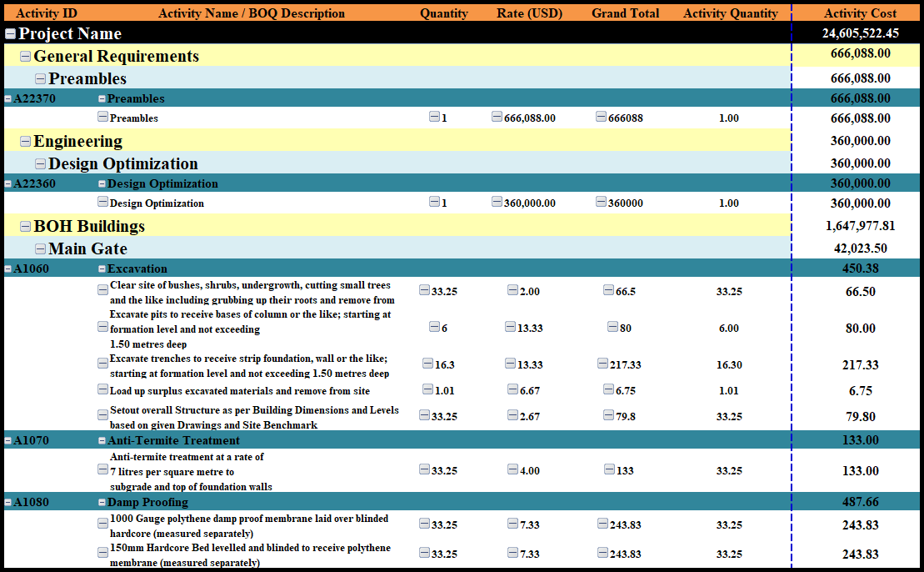Click BOH Buildings cost 1,647,977.81
924x572 pixels.
[x=861, y=226]
